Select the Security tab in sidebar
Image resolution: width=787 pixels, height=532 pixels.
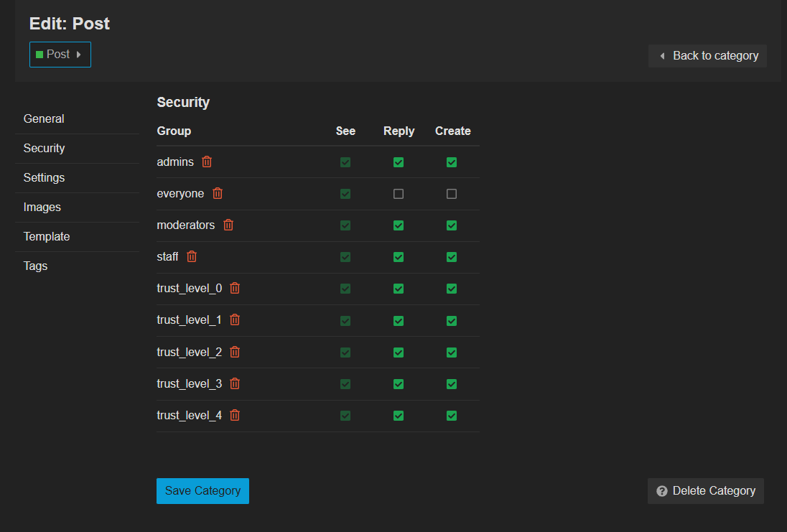click(78, 149)
